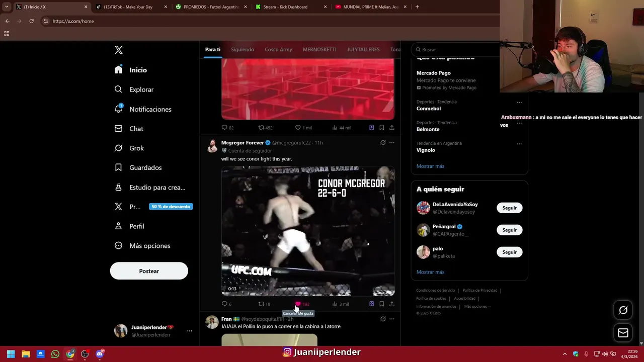Click the Postear button
The height and width of the screenshot is (362, 644).
tap(149, 271)
